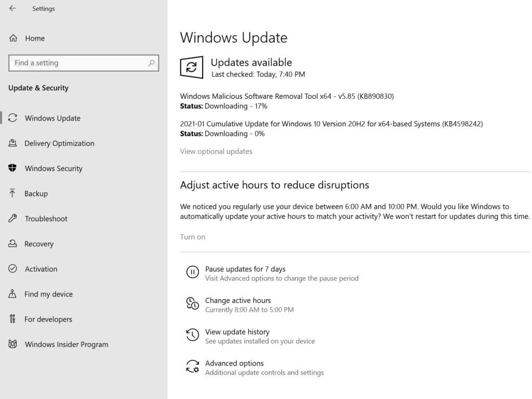Select Backup from the sidebar
This screenshot has height=399, width=532.
36,193
